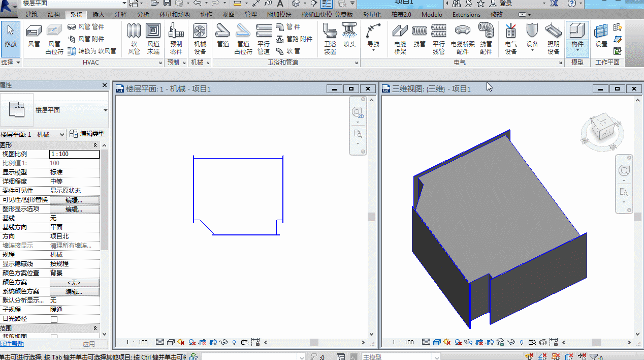
Task: Select the 卫浴装置 plumbing fixture tool
Action: (330, 39)
